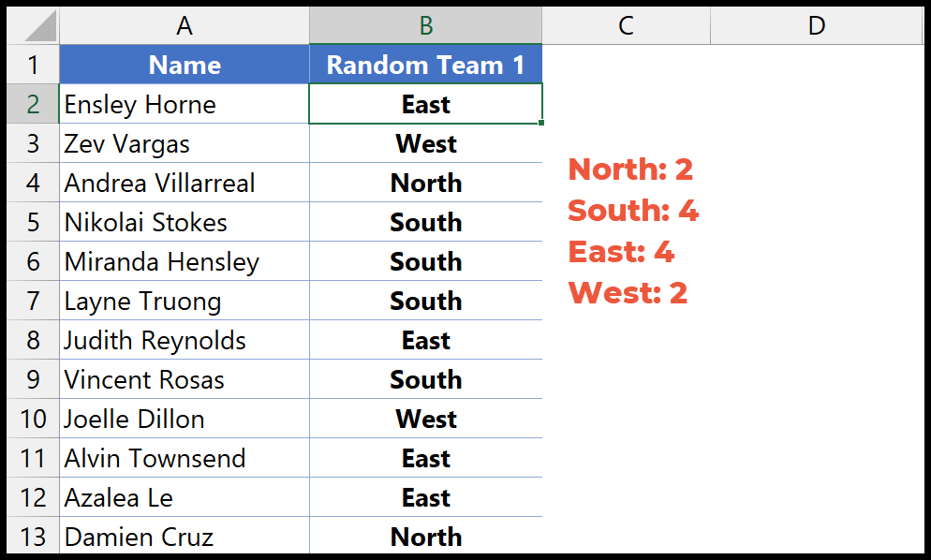This screenshot has width=931, height=560.
Task: Select column header D
Action: (x=815, y=25)
